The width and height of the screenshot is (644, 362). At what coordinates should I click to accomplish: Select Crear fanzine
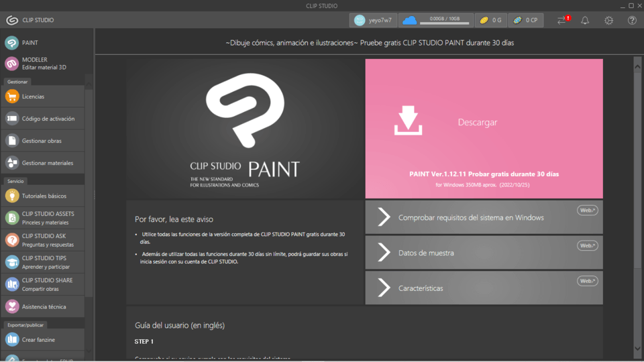(43, 339)
